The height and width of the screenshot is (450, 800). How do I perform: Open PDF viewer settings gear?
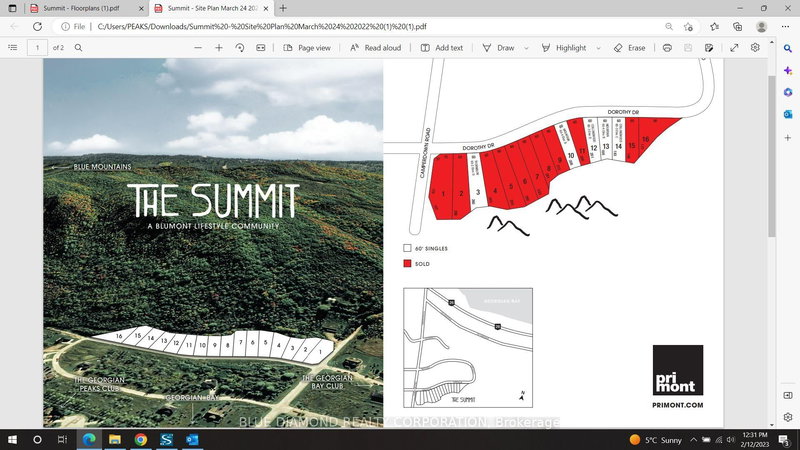756,47
